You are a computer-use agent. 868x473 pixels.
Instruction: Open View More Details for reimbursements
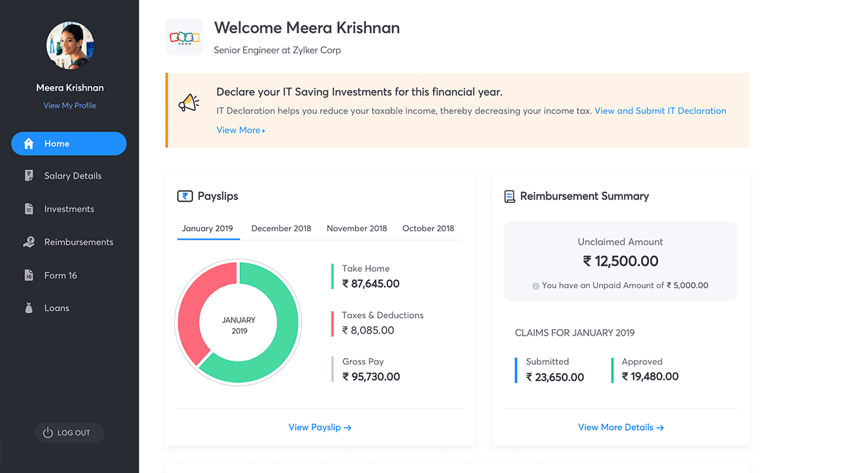click(x=621, y=428)
